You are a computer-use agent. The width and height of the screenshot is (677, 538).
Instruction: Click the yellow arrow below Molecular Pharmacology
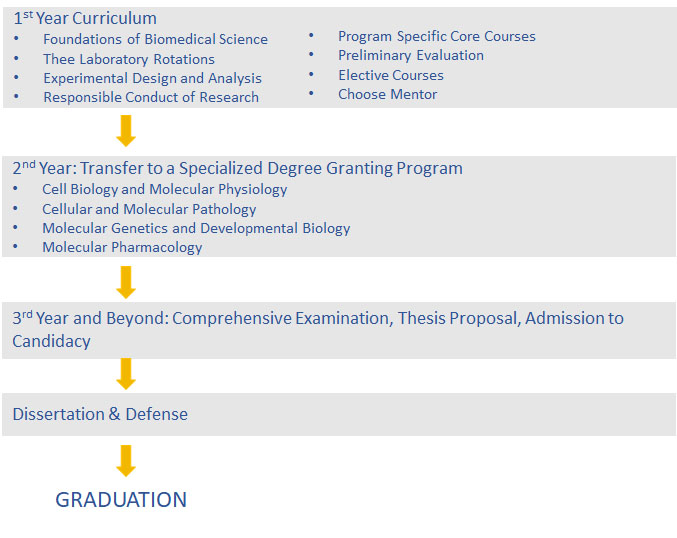(126, 282)
